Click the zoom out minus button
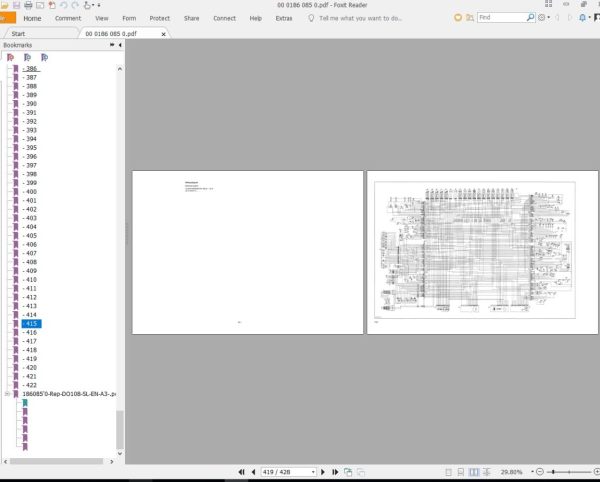This screenshot has width=600, height=482. [540, 472]
